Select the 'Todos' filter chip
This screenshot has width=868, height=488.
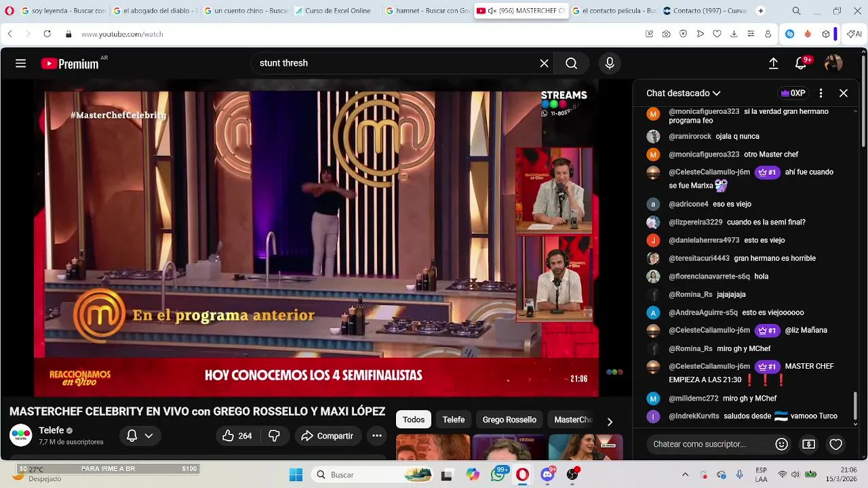pyautogui.click(x=414, y=420)
